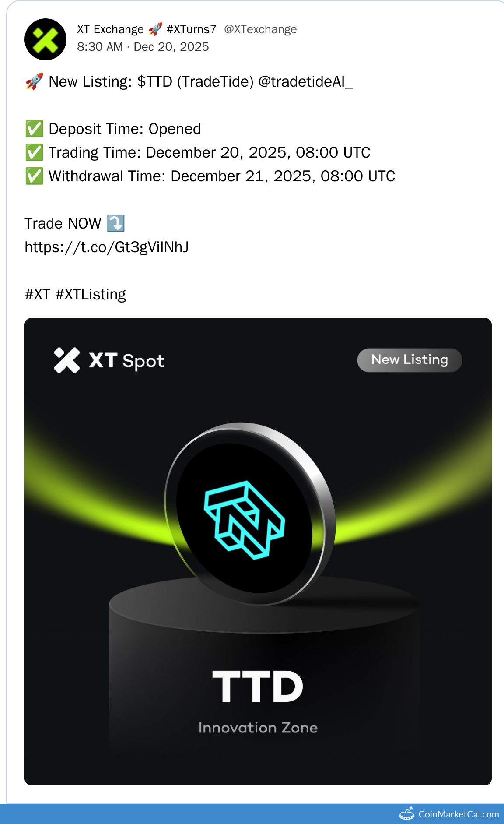Click the rocket emoji before New Listing
Screen dimensions: 504x824
coord(34,81)
